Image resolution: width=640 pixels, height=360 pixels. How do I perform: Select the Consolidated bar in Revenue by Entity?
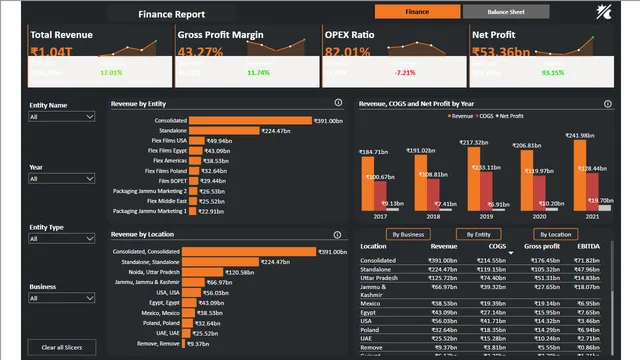point(250,120)
